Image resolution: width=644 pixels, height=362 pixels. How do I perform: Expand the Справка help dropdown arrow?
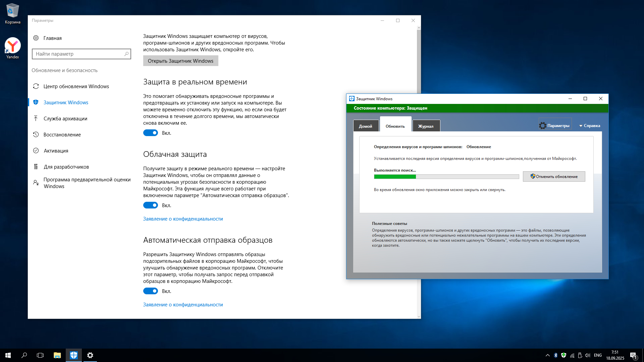click(581, 126)
